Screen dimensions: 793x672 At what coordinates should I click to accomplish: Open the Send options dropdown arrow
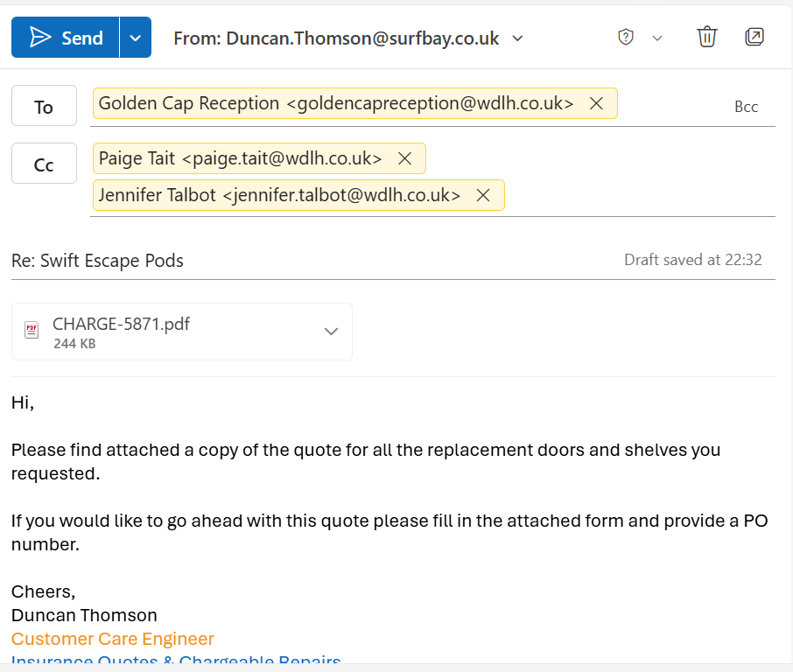coord(135,38)
